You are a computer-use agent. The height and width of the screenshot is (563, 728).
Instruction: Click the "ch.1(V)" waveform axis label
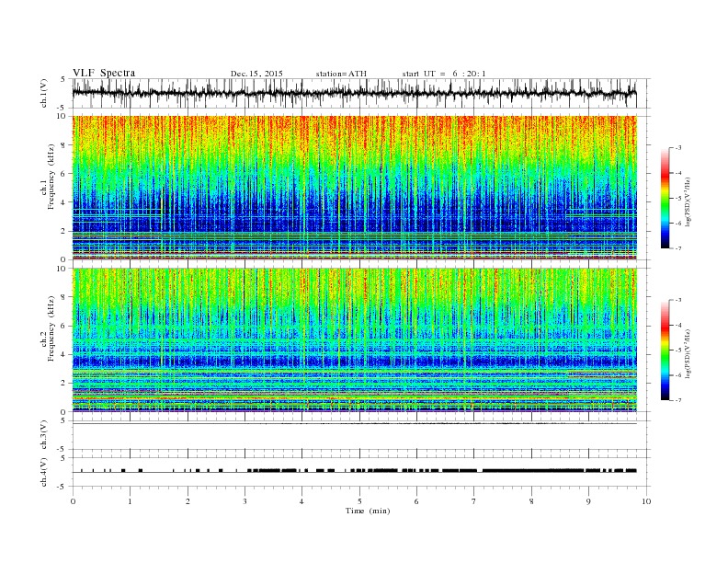[x=44, y=93]
